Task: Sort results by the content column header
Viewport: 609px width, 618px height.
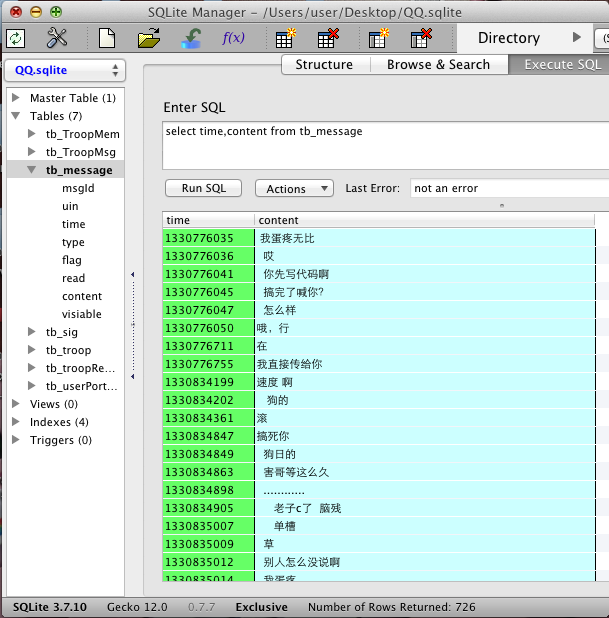Action: pyautogui.click(x=425, y=220)
